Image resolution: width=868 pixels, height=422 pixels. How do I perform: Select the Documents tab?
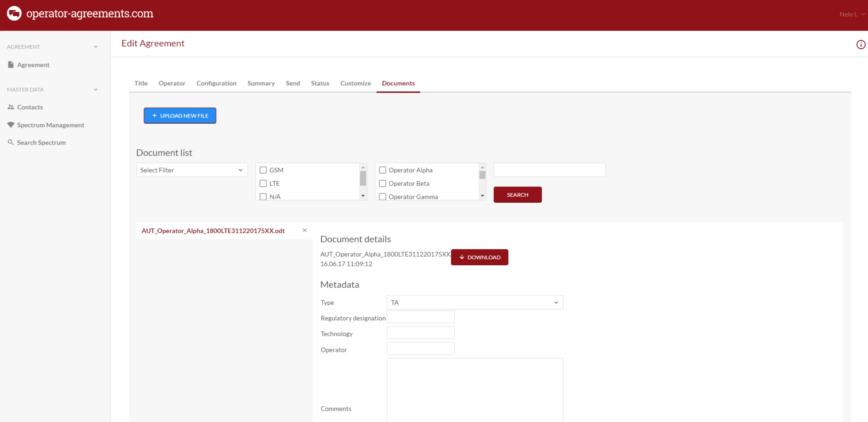click(x=398, y=83)
